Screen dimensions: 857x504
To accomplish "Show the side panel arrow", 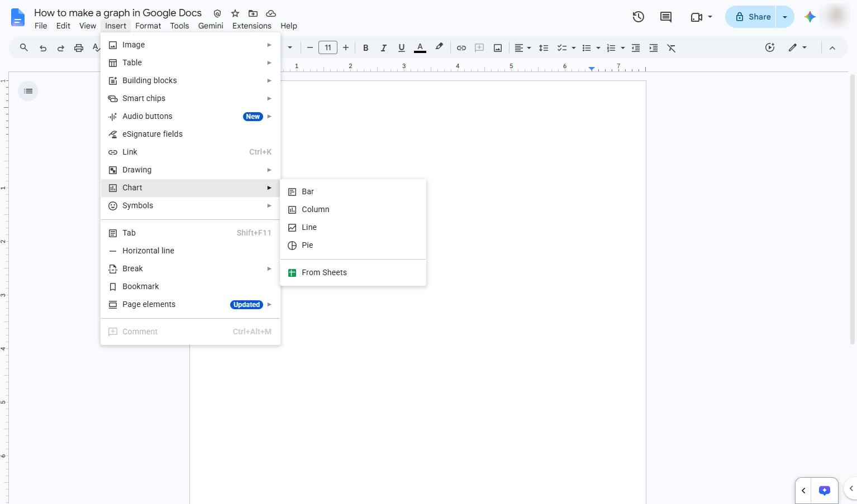I will 851,489.
